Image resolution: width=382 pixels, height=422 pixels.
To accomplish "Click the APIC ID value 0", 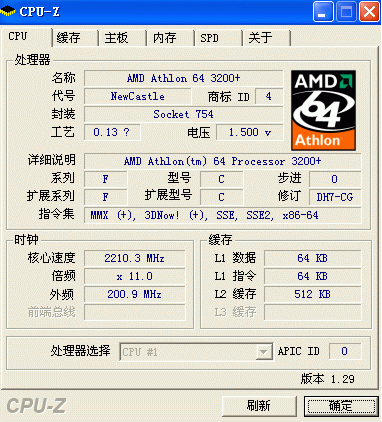I will point(345,352).
